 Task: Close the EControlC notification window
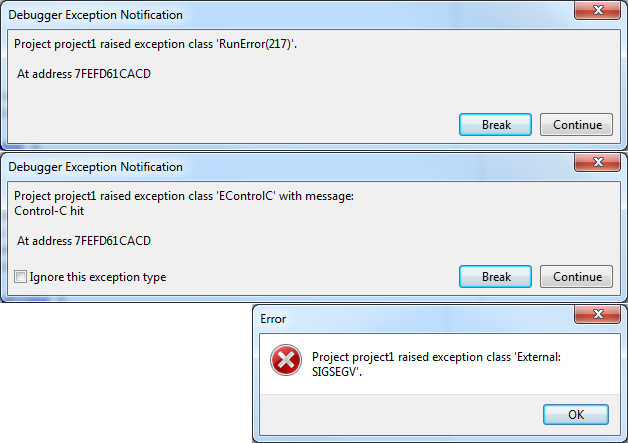click(x=595, y=165)
